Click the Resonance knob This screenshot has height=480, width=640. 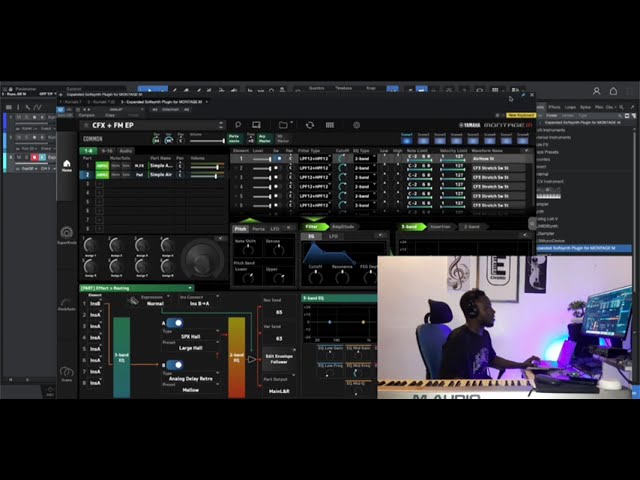click(x=342, y=278)
